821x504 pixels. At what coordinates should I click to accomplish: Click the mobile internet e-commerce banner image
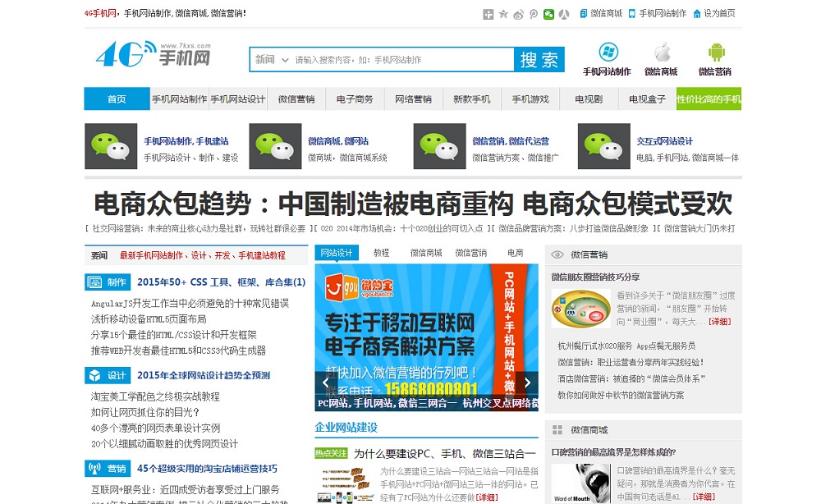coord(426,337)
